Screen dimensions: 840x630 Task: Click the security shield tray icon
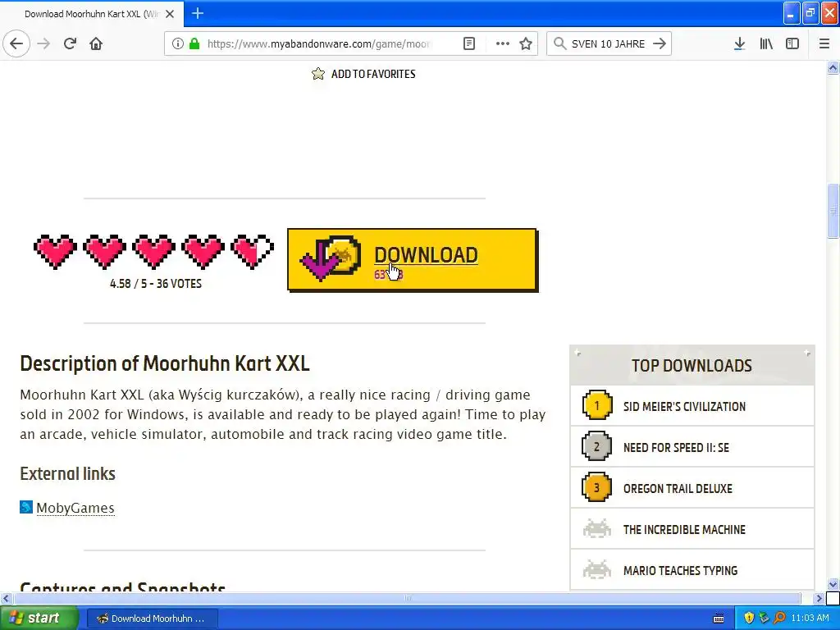(749, 619)
